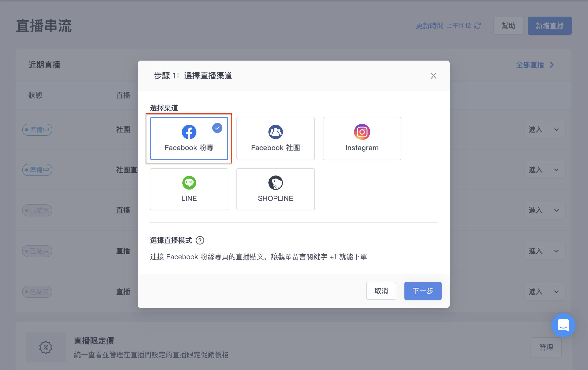Screen dimensions: 588x370
Task: Expand dropdown arrow for last 已結束 row
Action: coord(556,292)
